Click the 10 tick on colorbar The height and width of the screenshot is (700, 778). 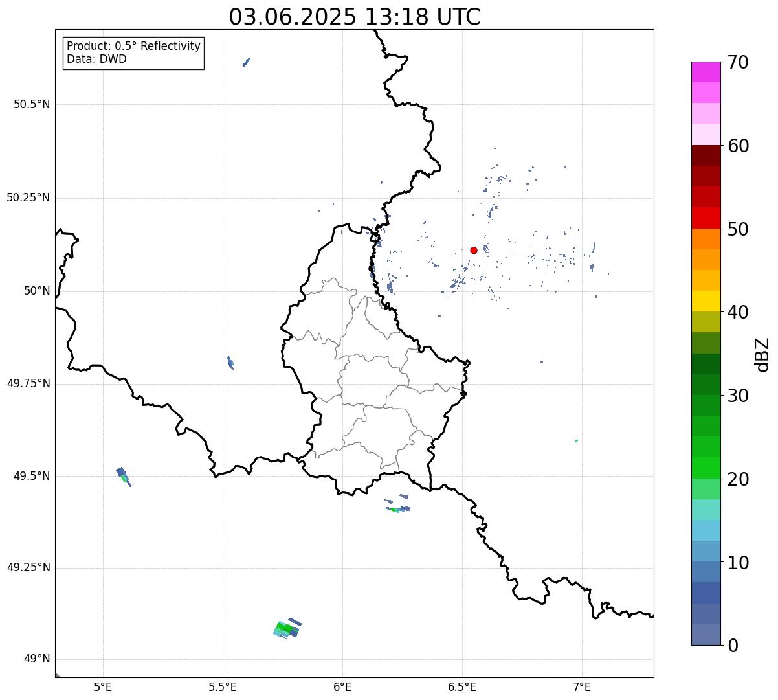coord(738,563)
